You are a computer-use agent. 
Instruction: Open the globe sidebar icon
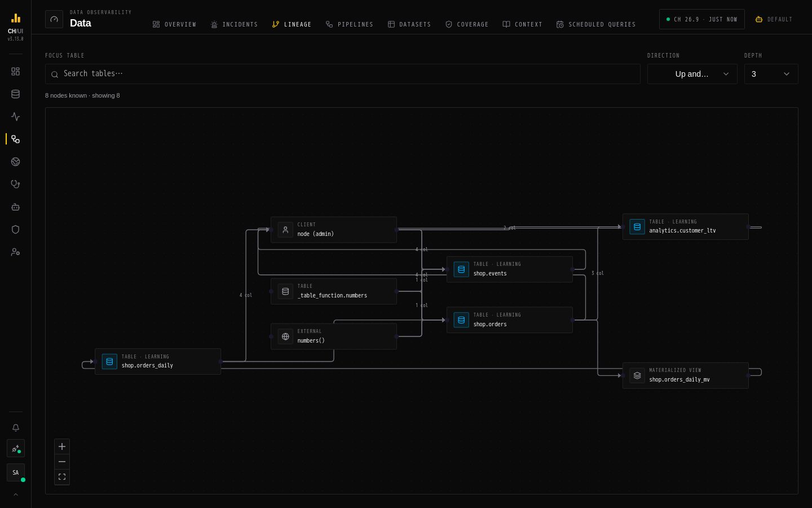point(15,162)
